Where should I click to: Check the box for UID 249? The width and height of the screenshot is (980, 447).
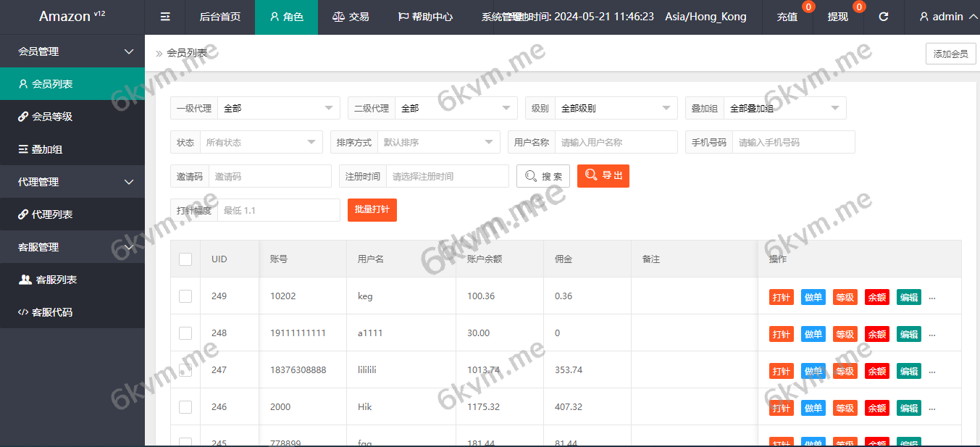185,296
